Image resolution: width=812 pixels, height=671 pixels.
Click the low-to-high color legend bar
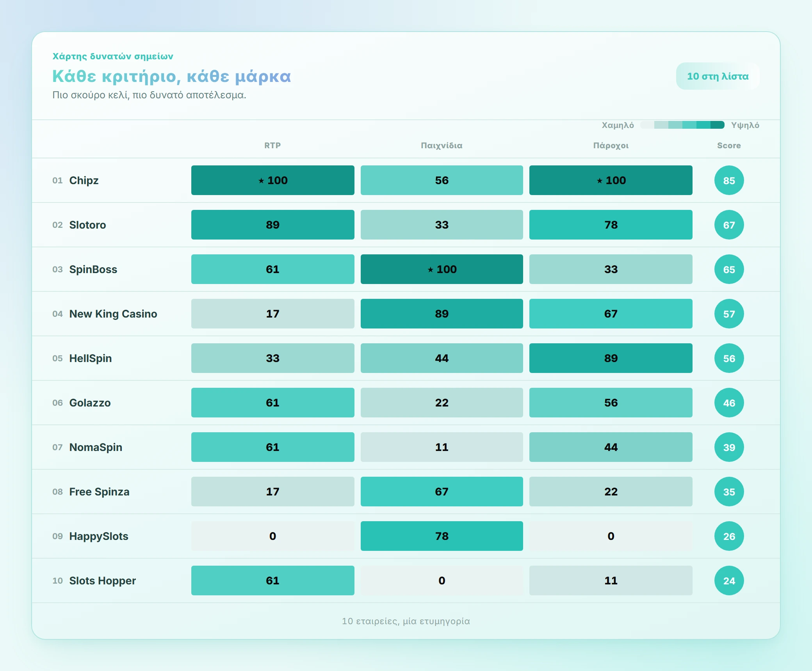tap(682, 125)
